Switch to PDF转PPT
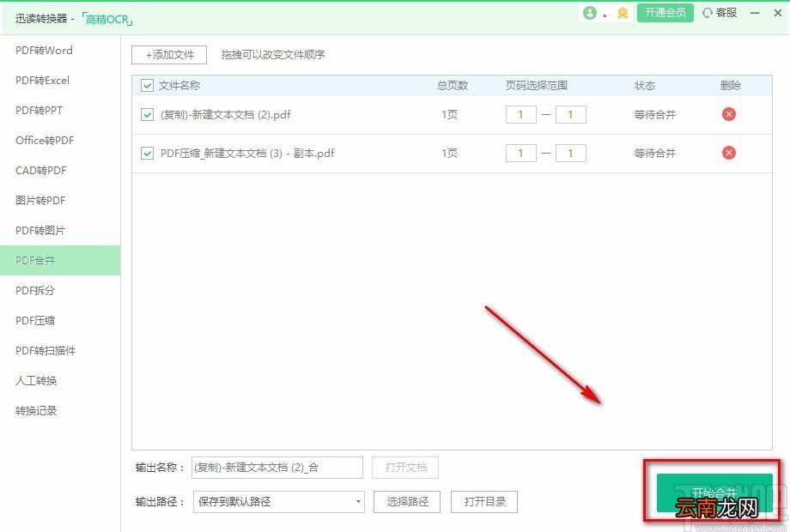This screenshot has width=790, height=532. tap(60, 110)
